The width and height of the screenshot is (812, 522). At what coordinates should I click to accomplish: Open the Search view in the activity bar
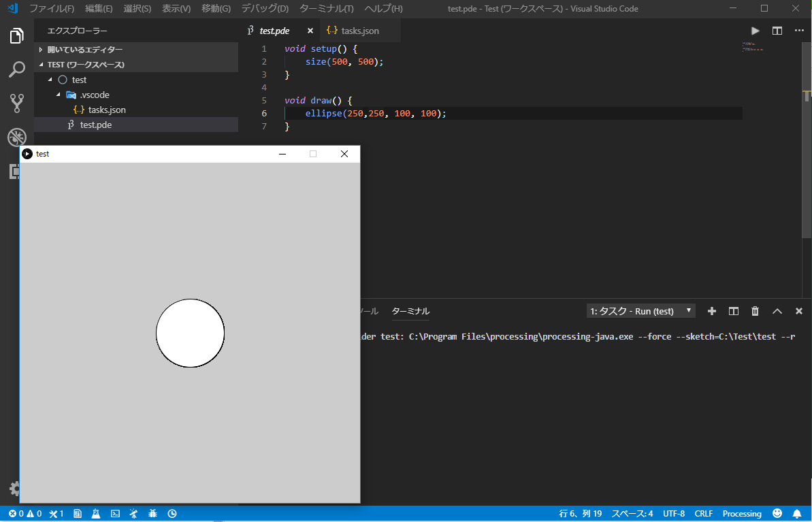point(17,69)
